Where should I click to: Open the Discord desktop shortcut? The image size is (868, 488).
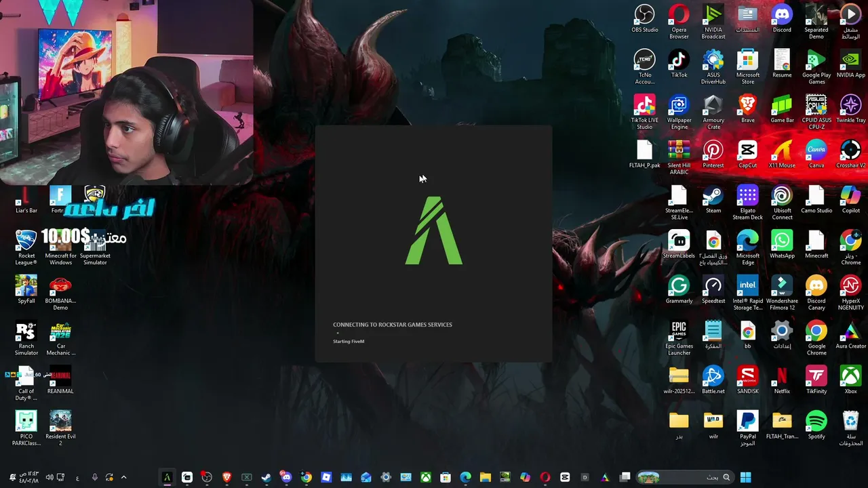coord(782,19)
